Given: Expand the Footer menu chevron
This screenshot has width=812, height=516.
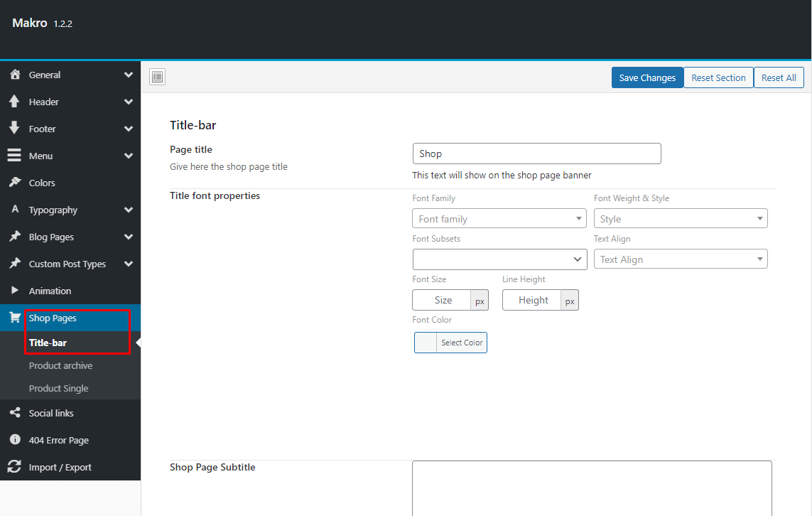Looking at the screenshot, I should point(129,129).
